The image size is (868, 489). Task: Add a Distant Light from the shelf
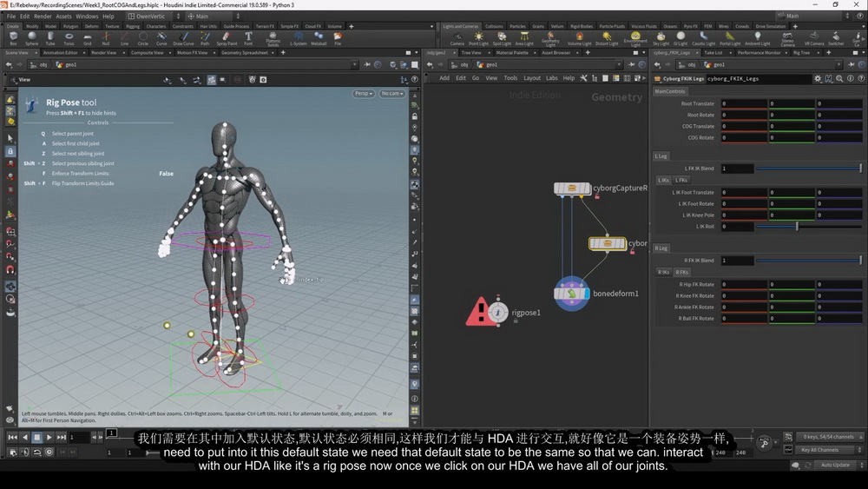point(607,39)
